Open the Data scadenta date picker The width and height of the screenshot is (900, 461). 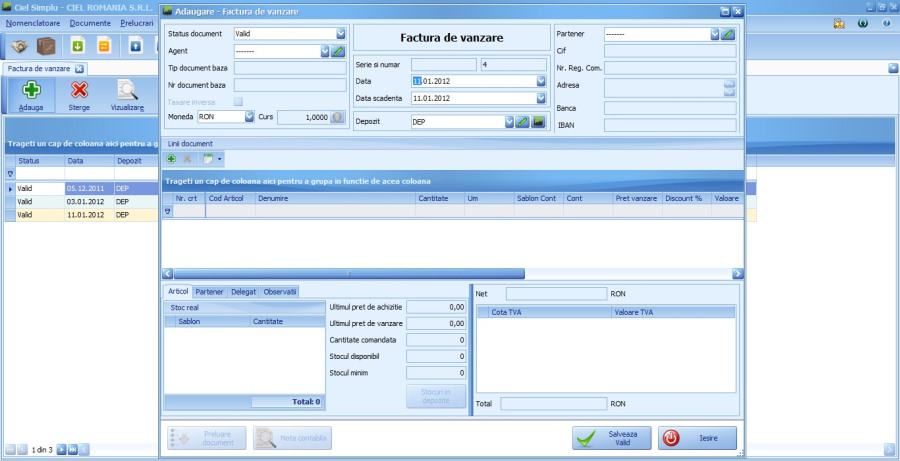pyautogui.click(x=541, y=98)
